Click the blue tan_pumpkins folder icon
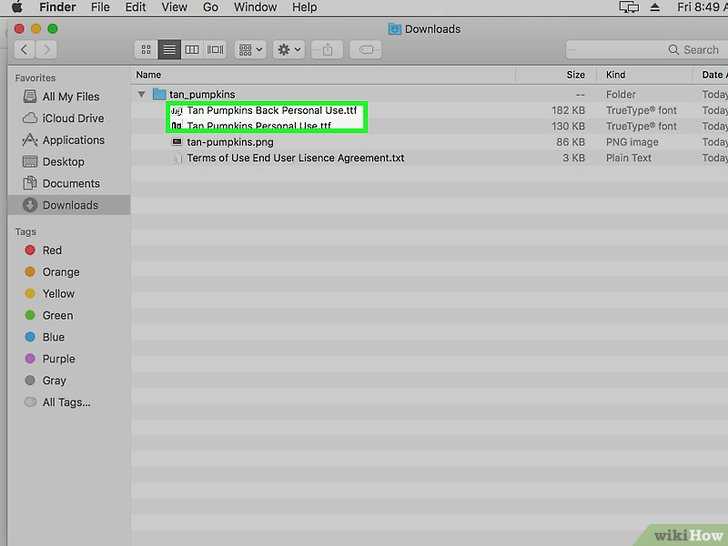The image size is (728, 546). coord(159,94)
